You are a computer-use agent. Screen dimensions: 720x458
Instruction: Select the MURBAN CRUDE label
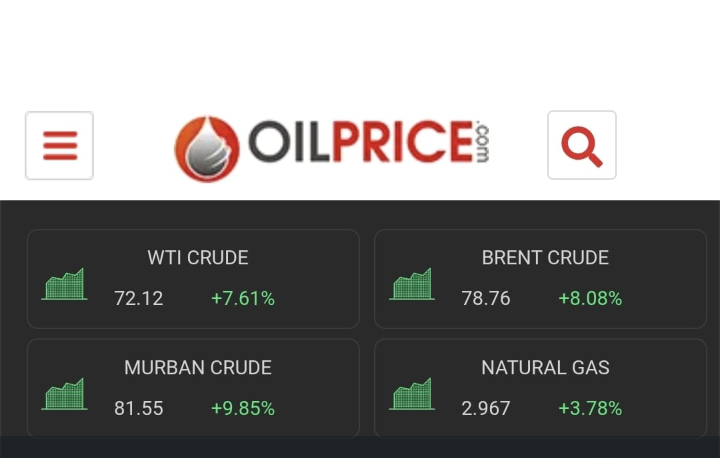pyautogui.click(x=198, y=368)
